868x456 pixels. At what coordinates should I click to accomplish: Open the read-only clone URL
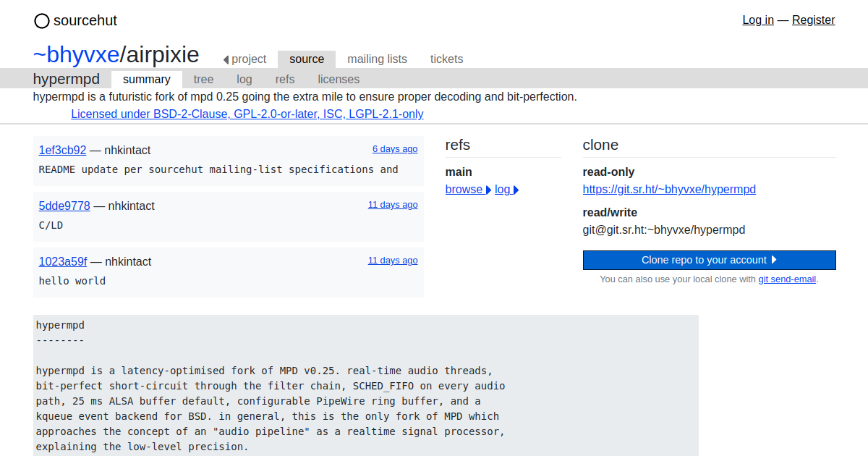(x=669, y=190)
